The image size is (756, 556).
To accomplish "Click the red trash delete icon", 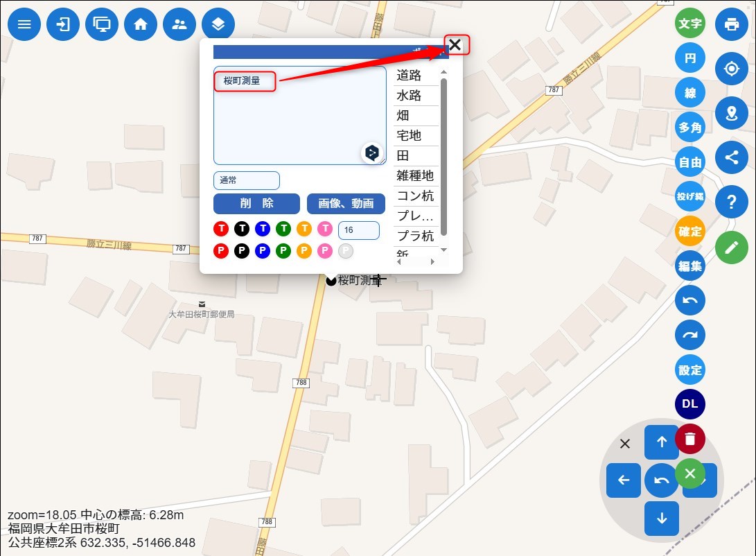I will pyautogui.click(x=689, y=439).
